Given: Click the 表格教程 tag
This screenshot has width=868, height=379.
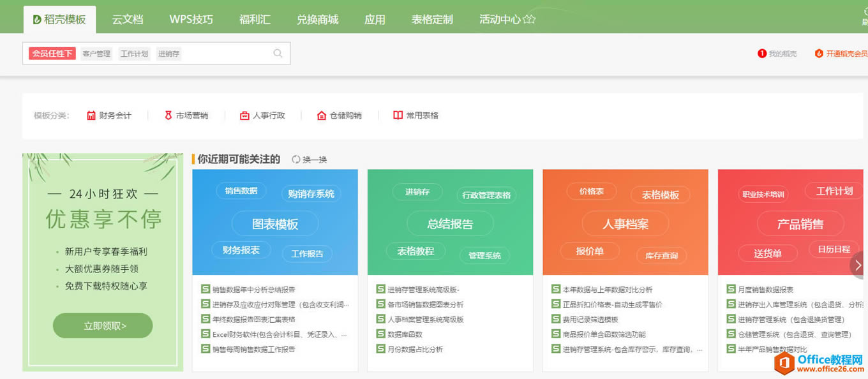Looking at the screenshot, I should (416, 251).
